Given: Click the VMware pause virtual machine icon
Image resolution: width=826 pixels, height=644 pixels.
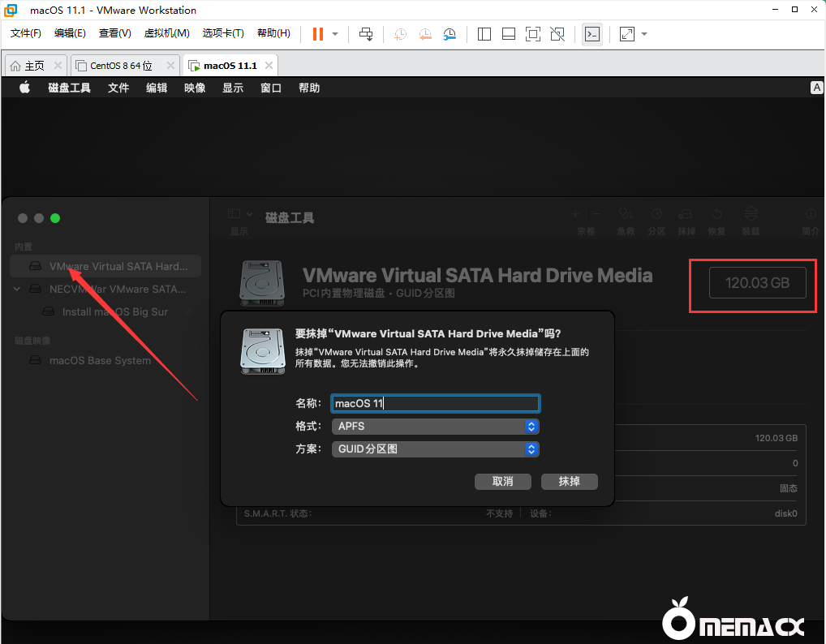Looking at the screenshot, I should click(x=317, y=34).
